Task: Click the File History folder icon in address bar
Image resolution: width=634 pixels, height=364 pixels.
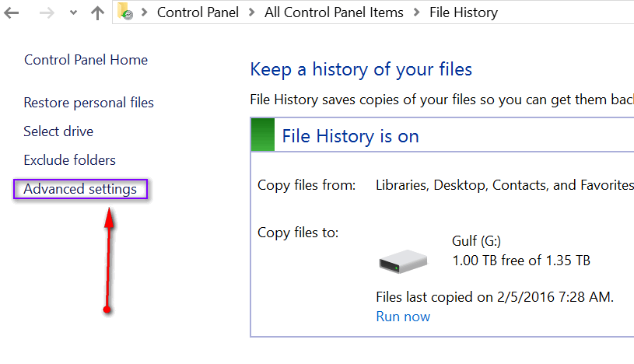Action: tap(125, 12)
